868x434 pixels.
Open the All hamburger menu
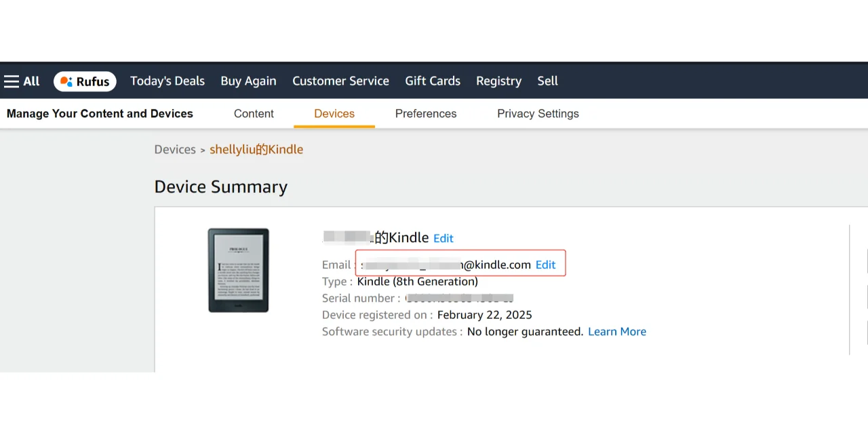tap(22, 81)
